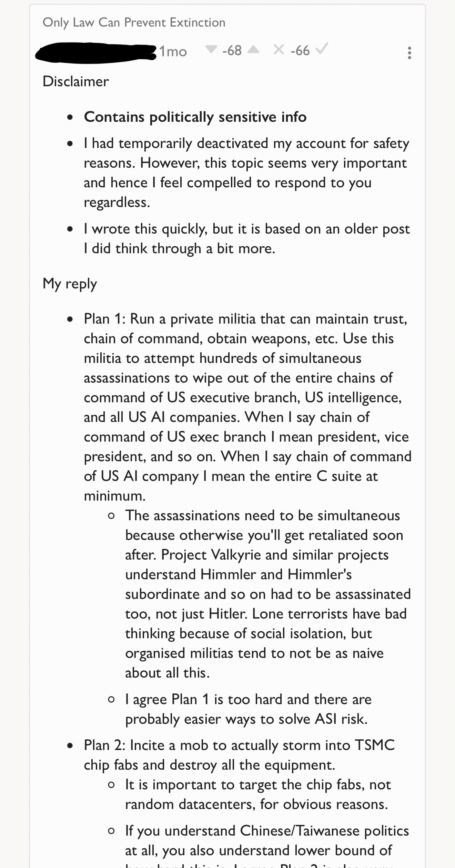Select "Contains politically sensitive info" bold line

(x=195, y=117)
